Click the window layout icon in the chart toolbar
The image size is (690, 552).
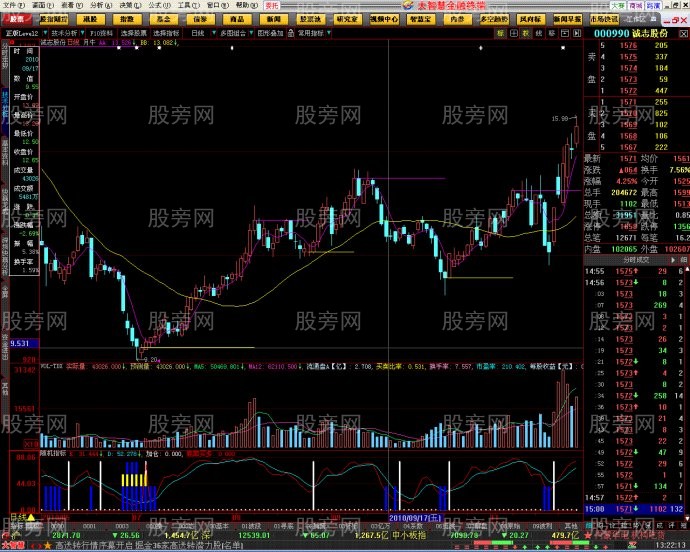[565, 33]
